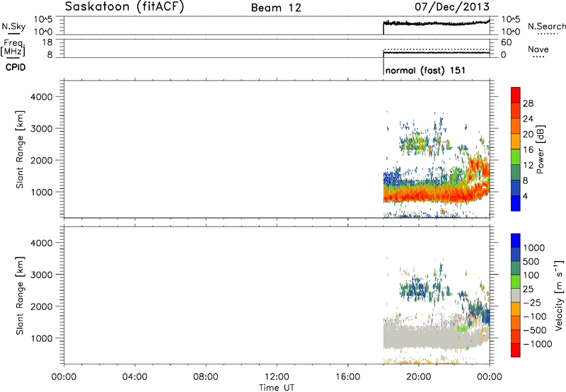Click the '-500' label on velocity color bar
566x392 pixels.
535,330
